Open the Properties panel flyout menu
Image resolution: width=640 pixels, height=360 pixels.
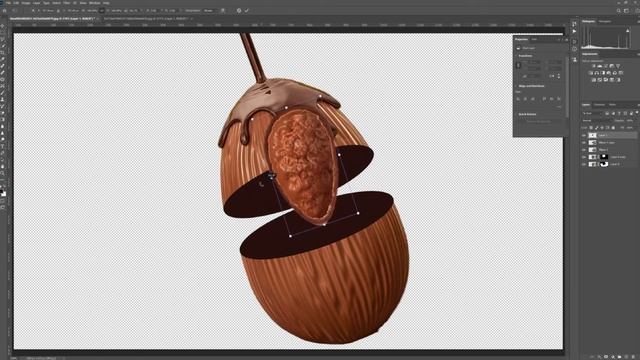(567, 39)
